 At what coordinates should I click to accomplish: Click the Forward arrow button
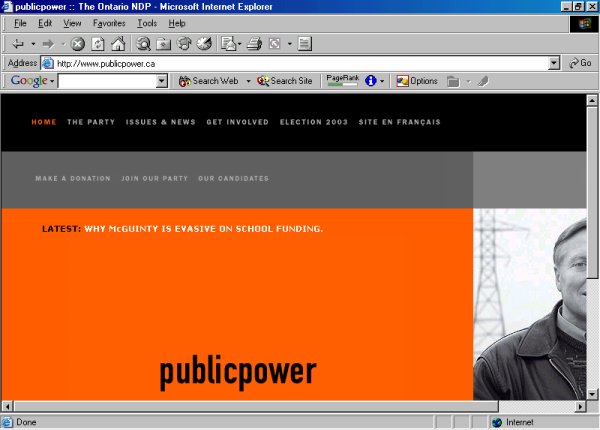point(48,44)
